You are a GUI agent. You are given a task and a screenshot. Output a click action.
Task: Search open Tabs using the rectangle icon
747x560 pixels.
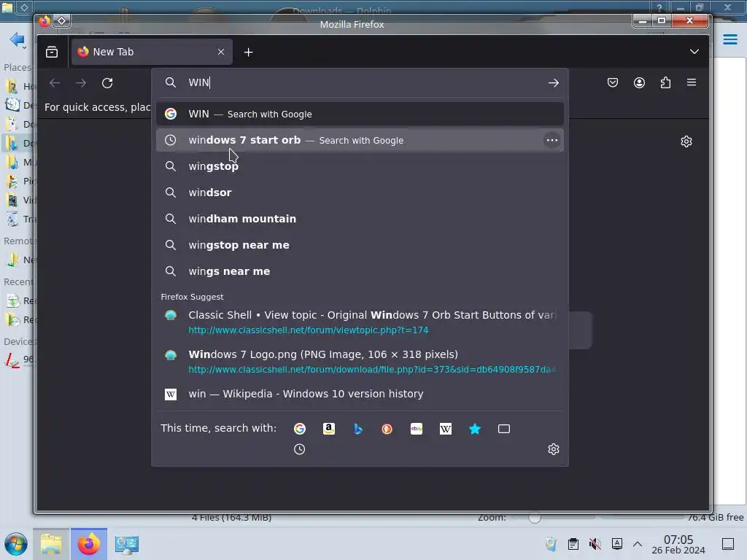tap(504, 429)
